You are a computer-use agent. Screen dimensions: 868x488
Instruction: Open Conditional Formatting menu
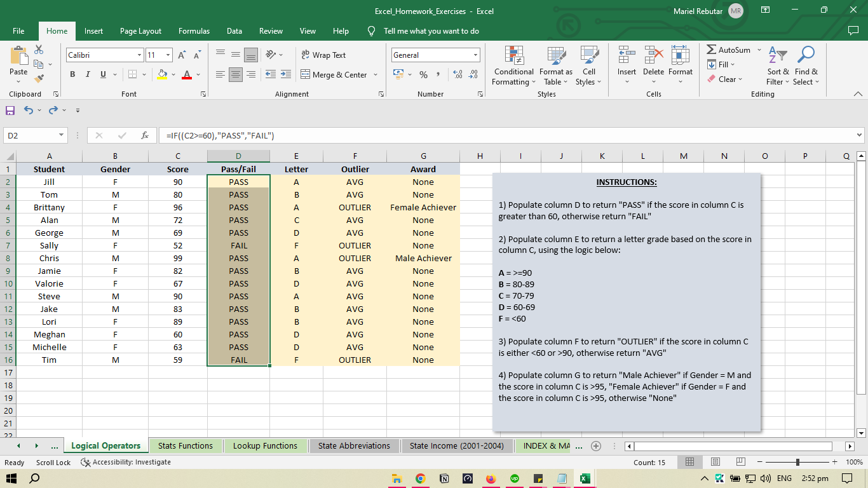[x=513, y=65]
